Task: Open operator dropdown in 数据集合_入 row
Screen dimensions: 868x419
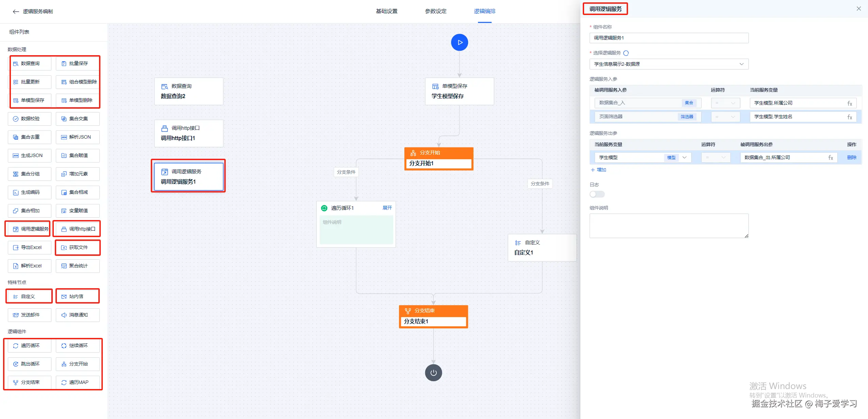Action: click(x=725, y=103)
